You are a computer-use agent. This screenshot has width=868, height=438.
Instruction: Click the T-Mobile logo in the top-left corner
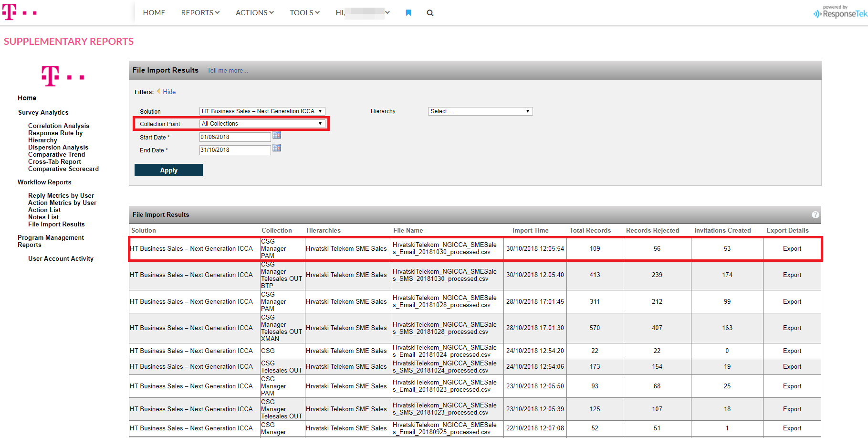pos(19,12)
